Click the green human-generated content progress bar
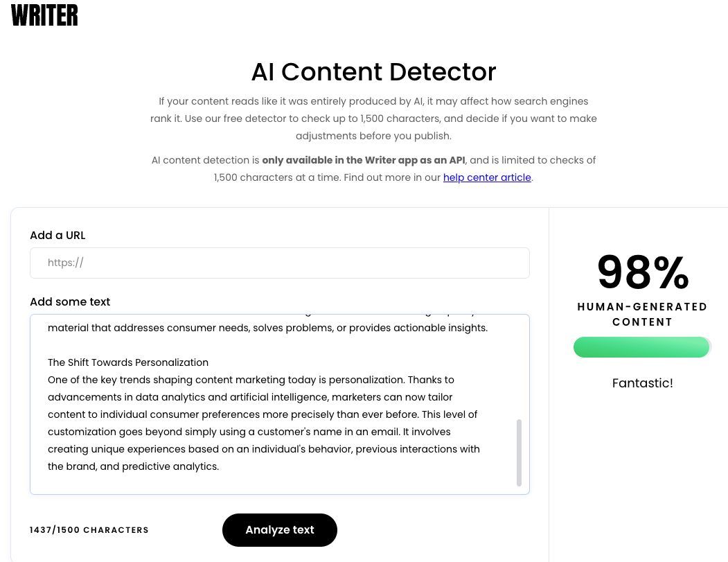The height and width of the screenshot is (562, 728). 641,346
